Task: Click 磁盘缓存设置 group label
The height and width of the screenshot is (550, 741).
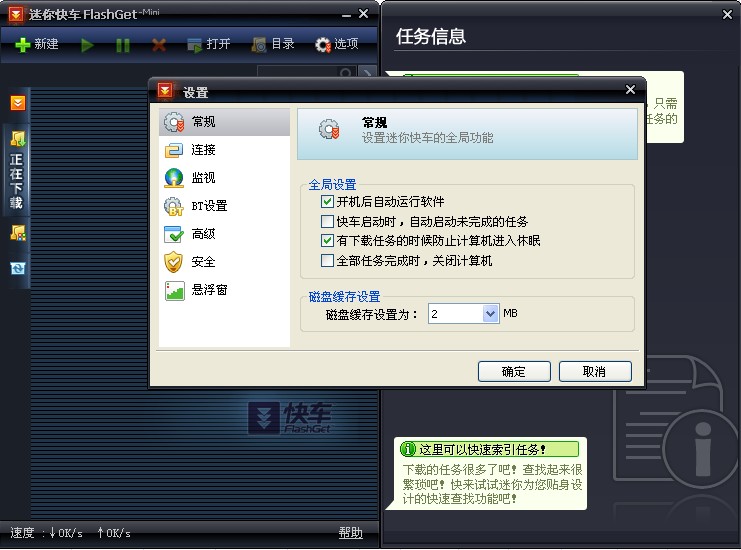Action: click(x=345, y=297)
